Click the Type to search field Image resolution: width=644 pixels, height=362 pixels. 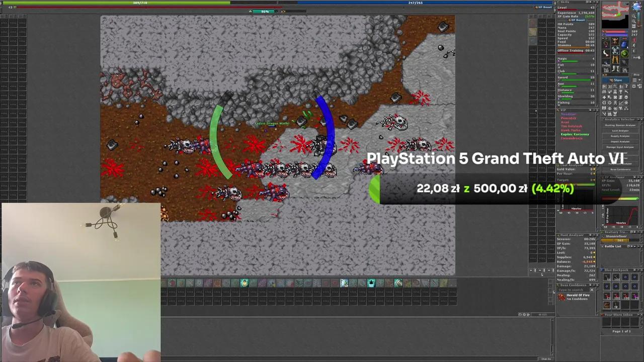[x=574, y=290]
